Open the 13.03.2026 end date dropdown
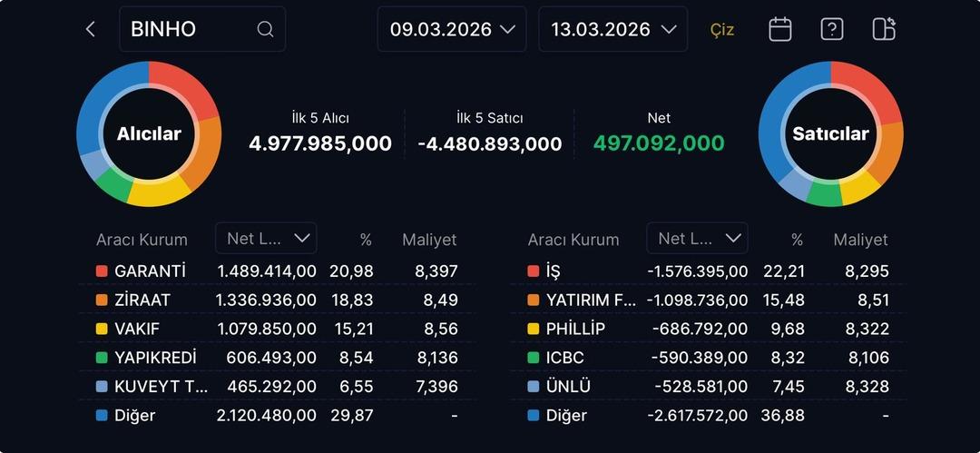The image size is (980, 453). coord(612,29)
